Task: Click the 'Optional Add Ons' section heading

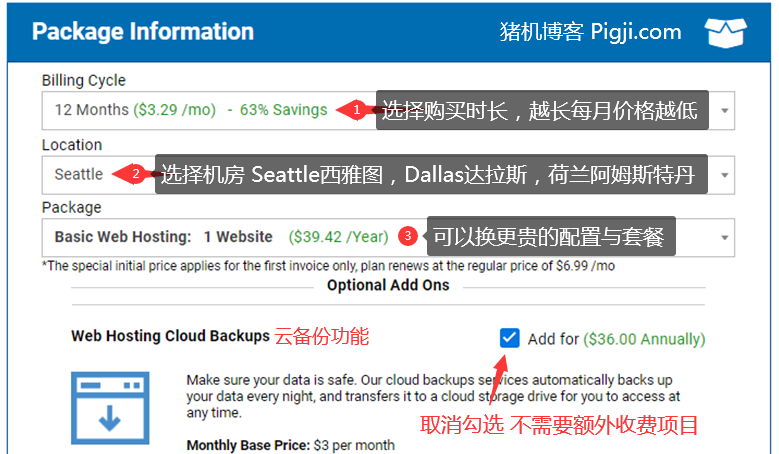Action: [x=388, y=285]
